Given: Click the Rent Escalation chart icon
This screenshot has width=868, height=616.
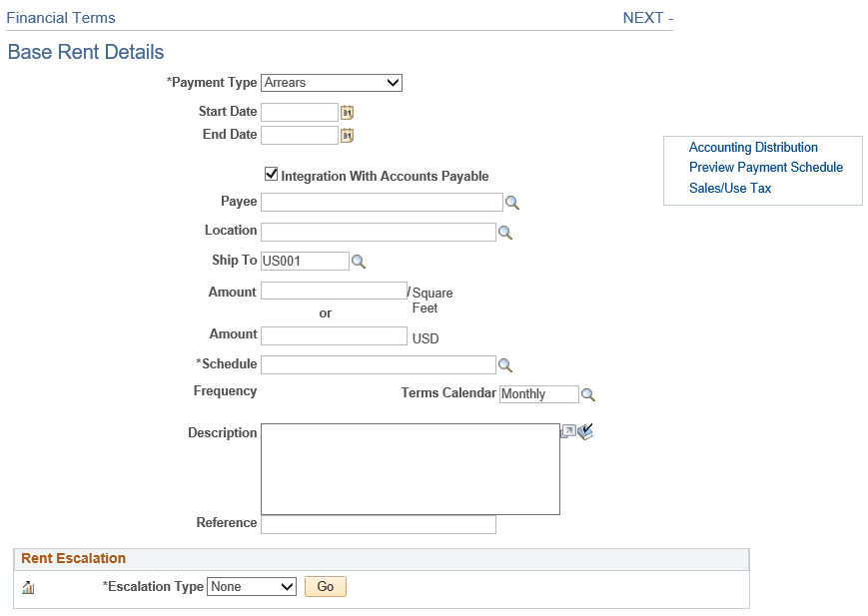Looking at the screenshot, I should pos(27,587).
